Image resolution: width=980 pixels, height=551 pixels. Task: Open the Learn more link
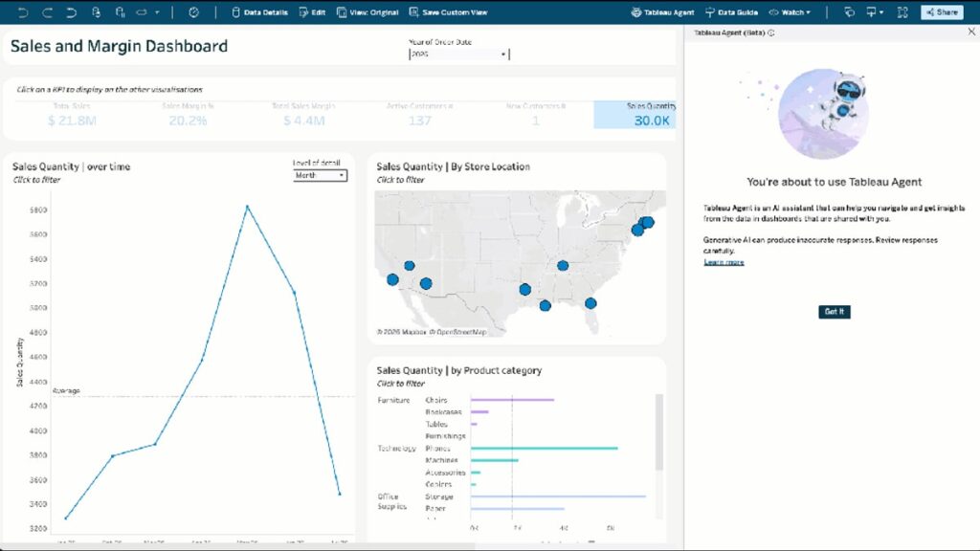tap(724, 262)
